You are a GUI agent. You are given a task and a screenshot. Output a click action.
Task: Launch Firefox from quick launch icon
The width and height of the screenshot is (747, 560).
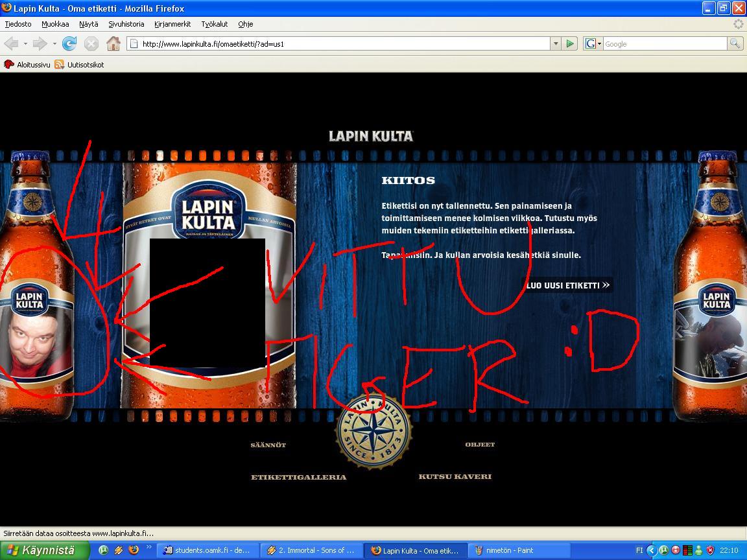pos(134,550)
